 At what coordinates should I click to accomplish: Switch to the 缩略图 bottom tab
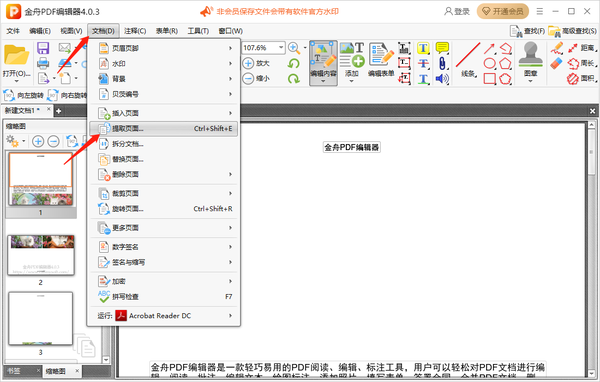coord(56,371)
